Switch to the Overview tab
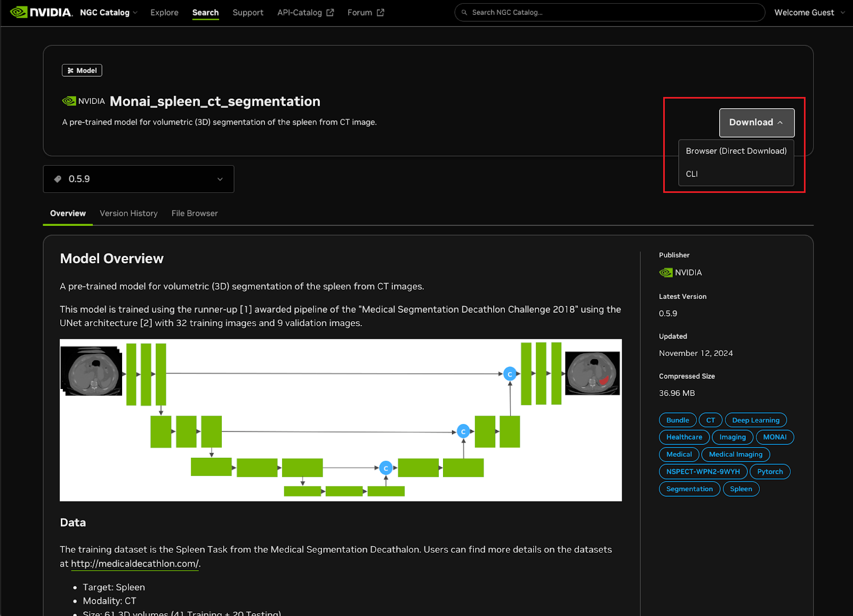 pos(68,213)
